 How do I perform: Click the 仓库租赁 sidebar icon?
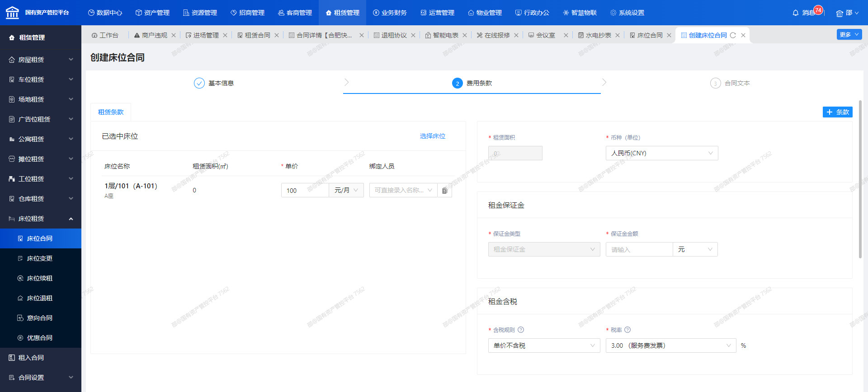click(12, 199)
